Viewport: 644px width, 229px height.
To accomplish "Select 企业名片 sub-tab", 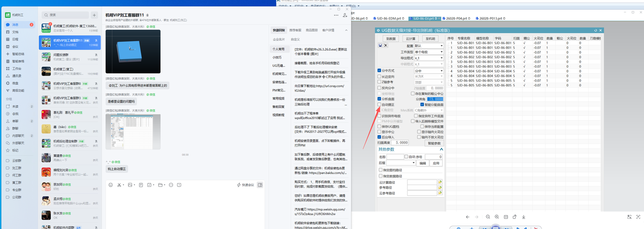I will [x=279, y=39].
